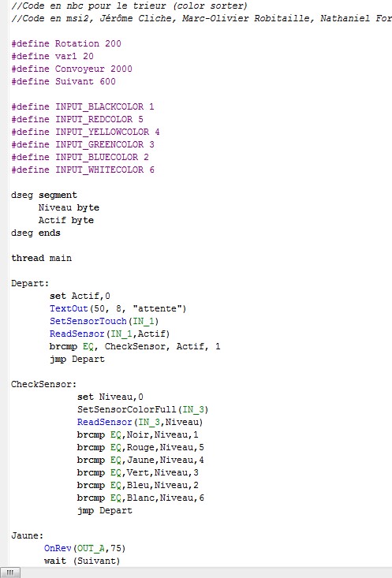Viewport: 392px width, 578px height.
Task: Click 'ReadSensor(IN_1,Actif)' statement
Action: pos(110,334)
